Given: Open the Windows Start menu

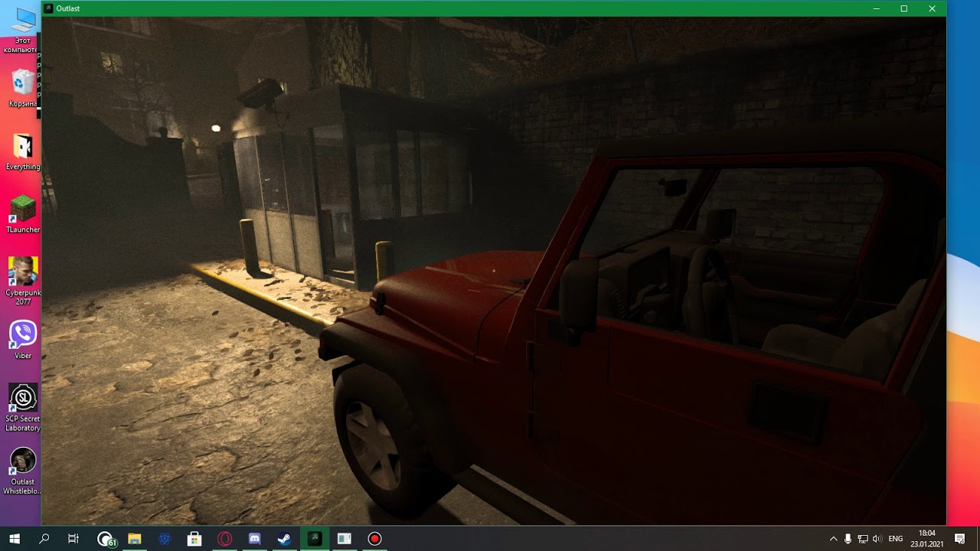Looking at the screenshot, I should (x=14, y=539).
